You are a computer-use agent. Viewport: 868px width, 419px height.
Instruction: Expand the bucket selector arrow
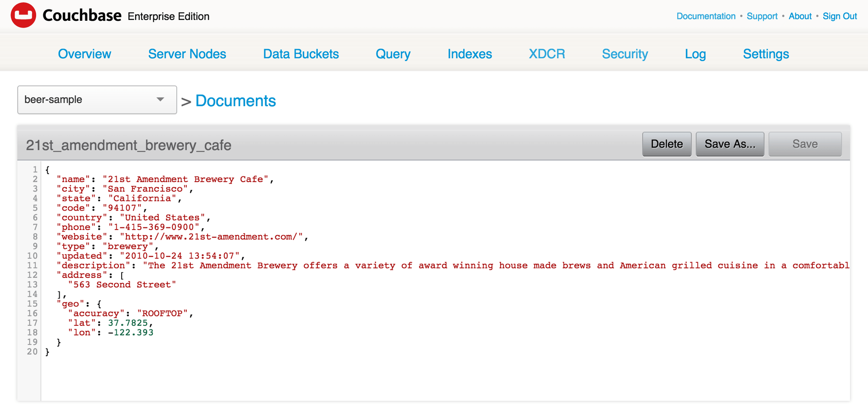[x=160, y=99]
